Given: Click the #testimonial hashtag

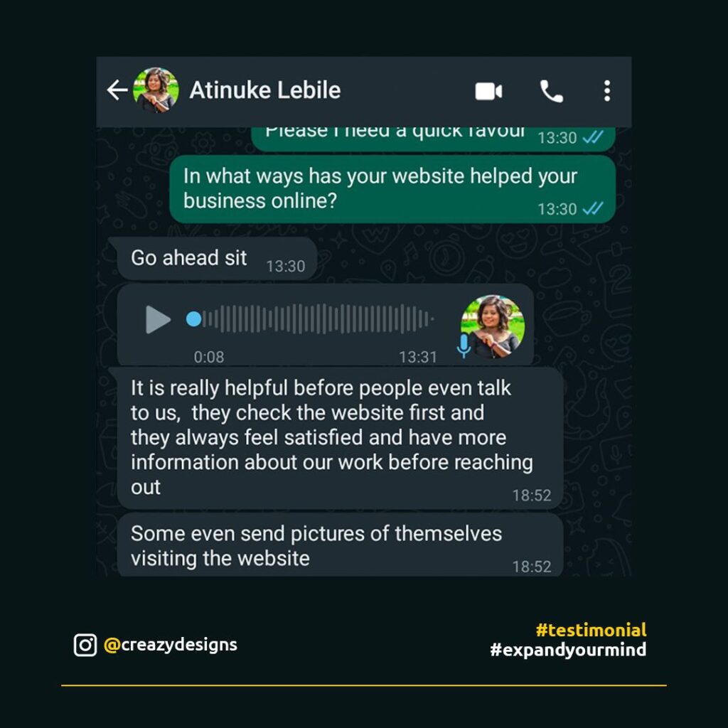Looking at the screenshot, I should point(591,630).
